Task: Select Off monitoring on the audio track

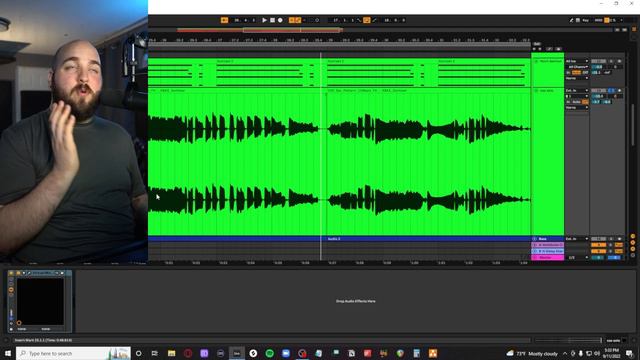Action: point(585,102)
